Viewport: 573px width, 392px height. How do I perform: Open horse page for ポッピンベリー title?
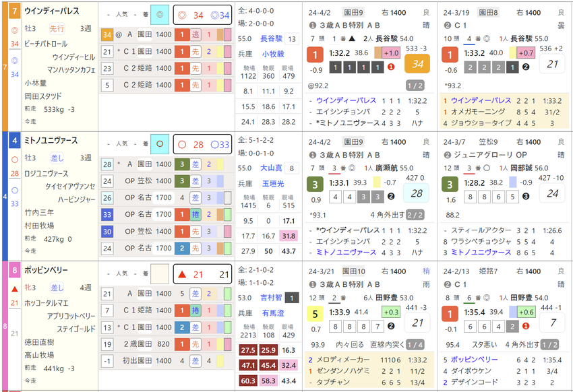(x=46, y=270)
